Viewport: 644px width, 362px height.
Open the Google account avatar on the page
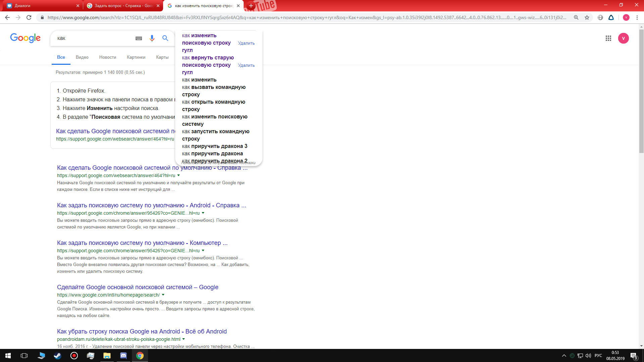click(623, 38)
